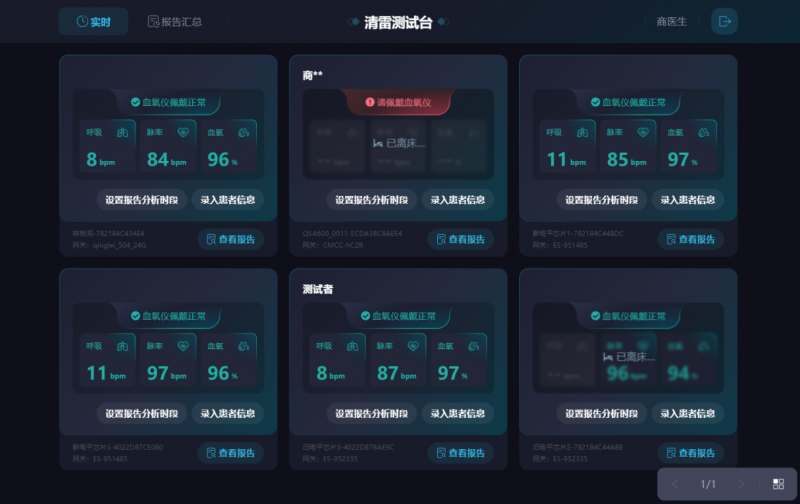This screenshot has width=800, height=504.
Task: Click 设置报告分析时段 on the qinglei_504_24G card
Action: (142, 199)
